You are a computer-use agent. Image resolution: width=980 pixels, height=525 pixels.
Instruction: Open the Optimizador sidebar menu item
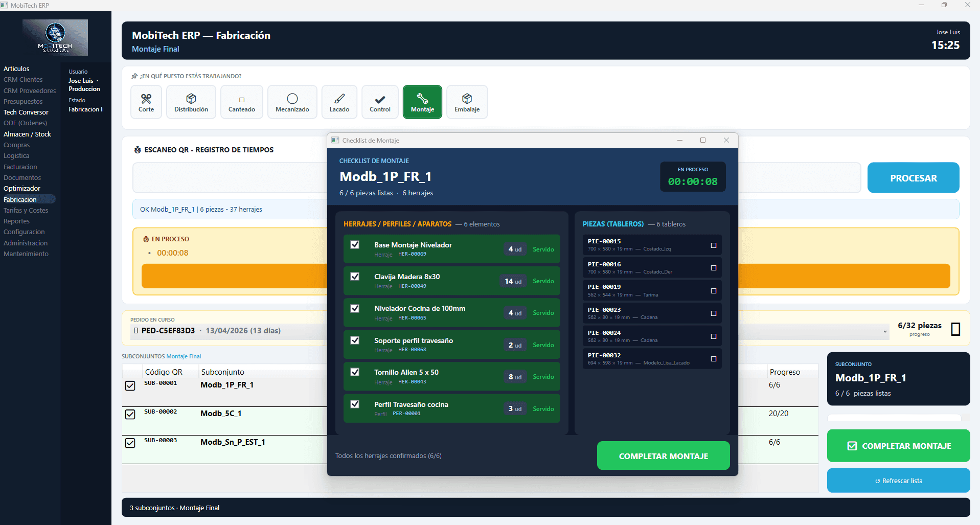(x=22, y=188)
